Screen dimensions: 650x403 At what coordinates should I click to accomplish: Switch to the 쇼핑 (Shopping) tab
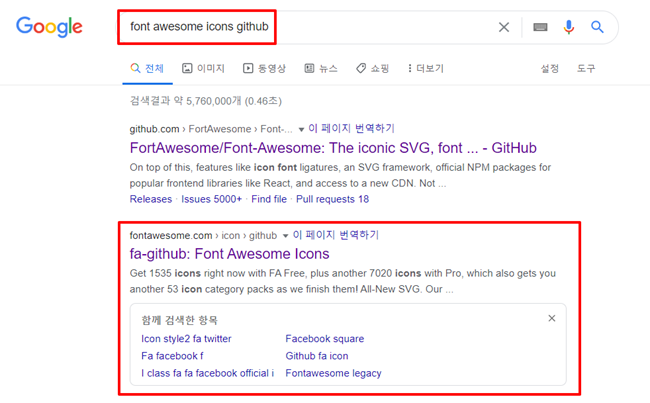click(x=372, y=68)
